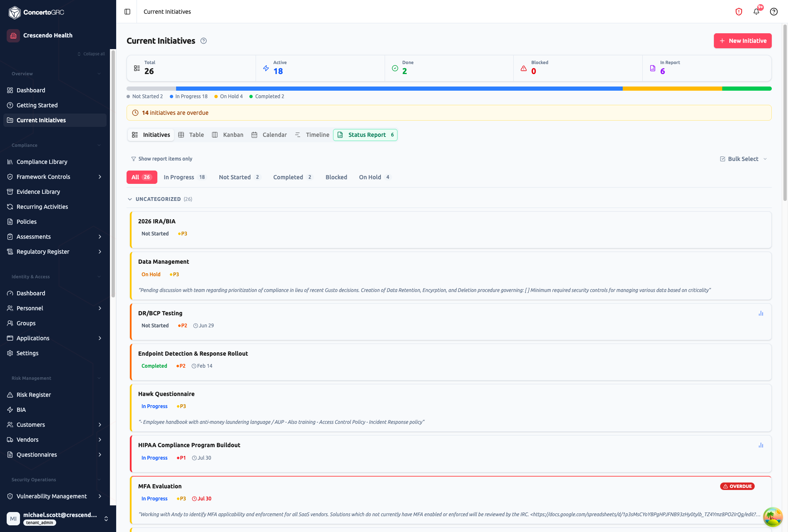
Task: Open the MFA Evaluation initiative card
Action: (x=451, y=500)
